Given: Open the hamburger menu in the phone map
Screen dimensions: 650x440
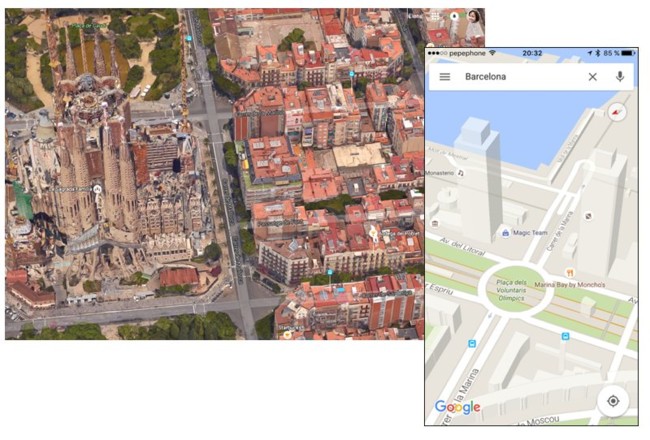Looking at the screenshot, I should pyautogui.click(x=445, y=77).
